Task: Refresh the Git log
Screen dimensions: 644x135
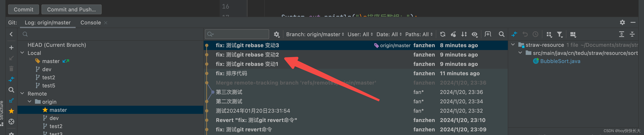Action: (x=443, y=34)
